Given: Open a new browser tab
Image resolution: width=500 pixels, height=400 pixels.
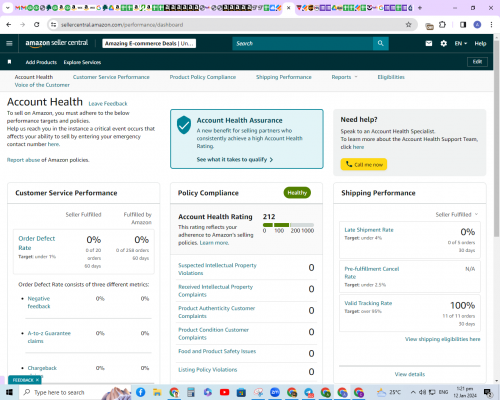Looking at the screenshot, I should click(x=420, y=8).
